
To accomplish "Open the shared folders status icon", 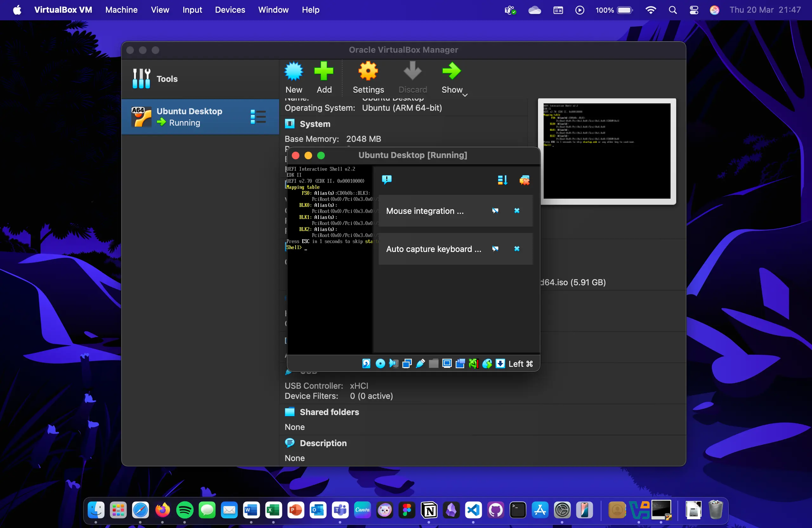I will point(433,363).
